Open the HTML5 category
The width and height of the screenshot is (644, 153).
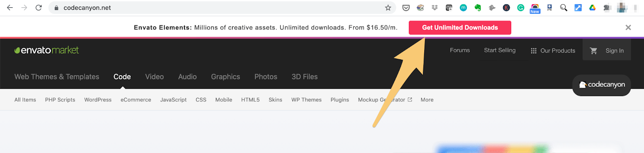pyautogui.click(x=250, y=100)
